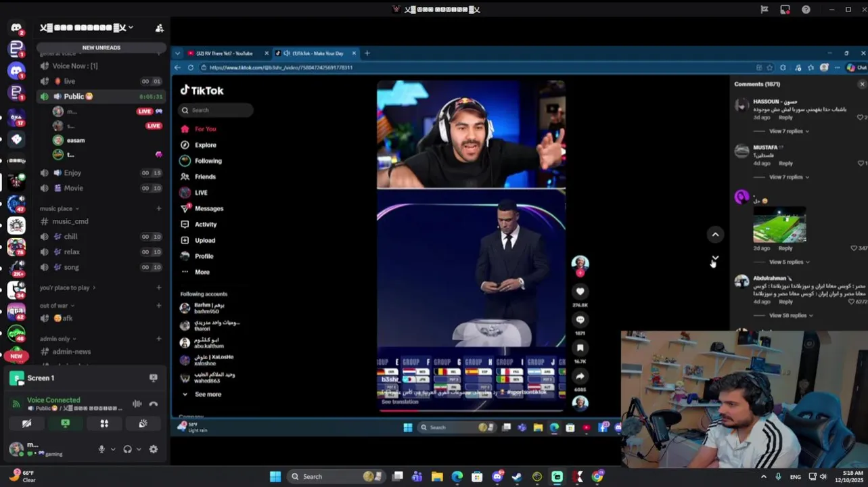The height and width of the screenshot is (487, 868).
Task: Open the activities launcher button
Action: pos(104,423)
